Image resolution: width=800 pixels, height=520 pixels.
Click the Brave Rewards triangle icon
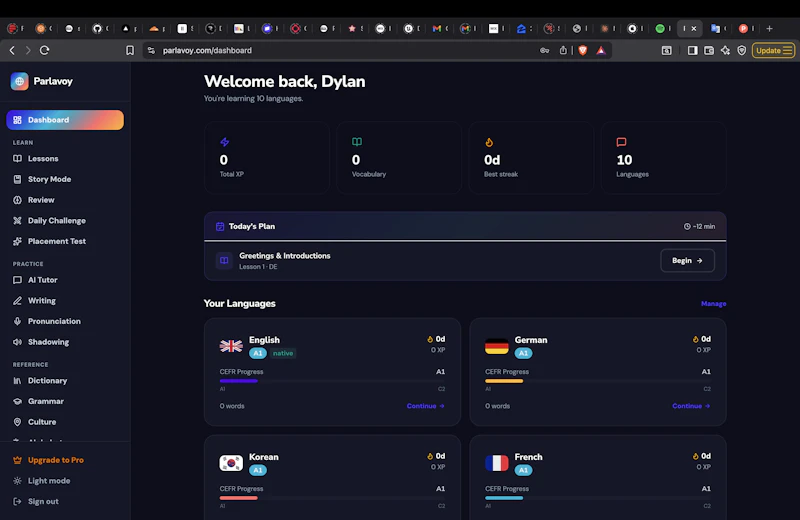[x=601, y=50]
